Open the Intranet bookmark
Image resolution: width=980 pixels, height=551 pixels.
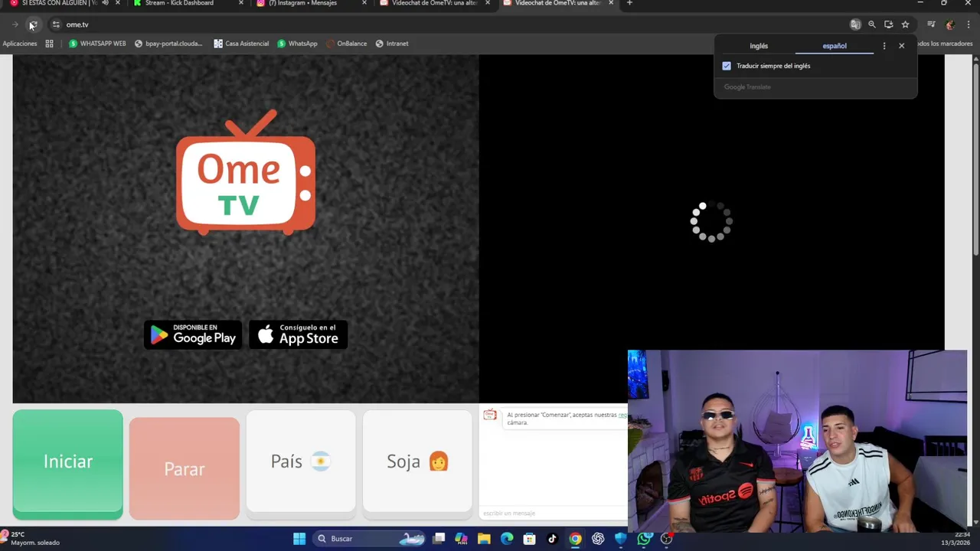click(392, 44)
